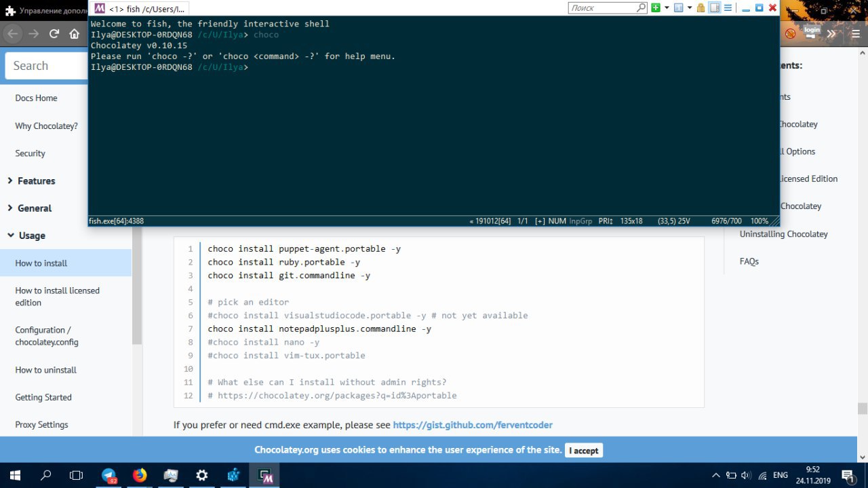868x488 pixels.
Task: Open the console list dropdown arrow
Action: point(689,8)
